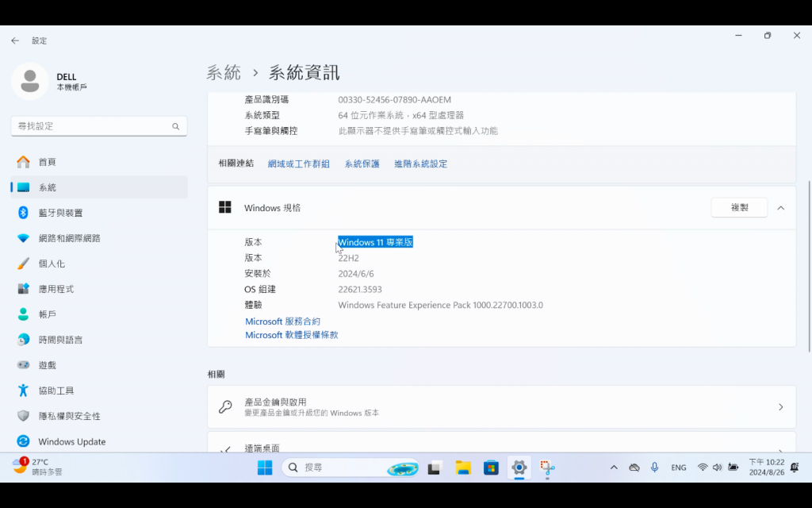
Task: Click the microphone tray icon
Action: click(654, 467)
